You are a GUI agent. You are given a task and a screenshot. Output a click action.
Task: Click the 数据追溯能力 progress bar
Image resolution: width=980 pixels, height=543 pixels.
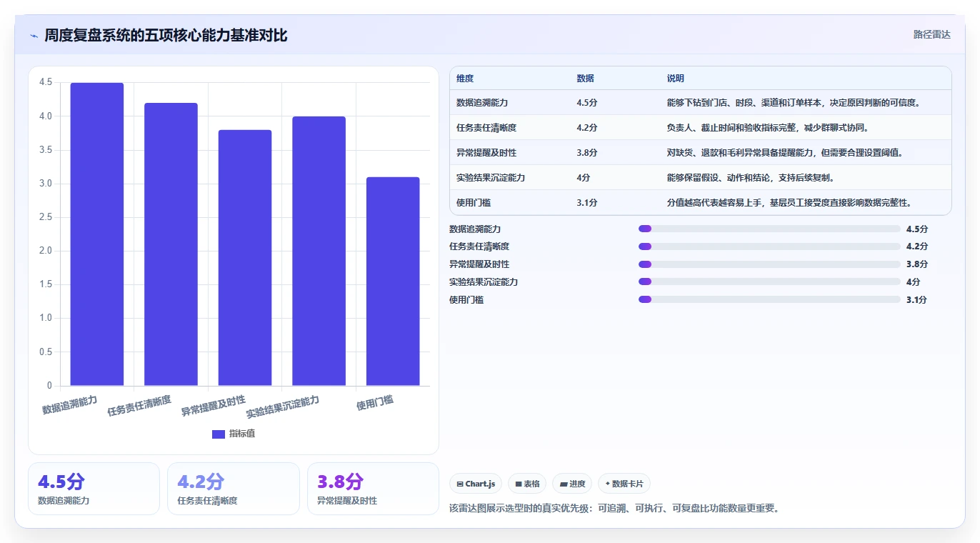coord(769,229)
